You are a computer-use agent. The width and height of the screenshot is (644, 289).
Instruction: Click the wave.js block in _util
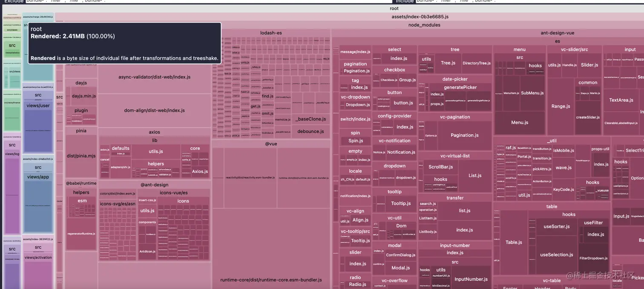[563, 168]
